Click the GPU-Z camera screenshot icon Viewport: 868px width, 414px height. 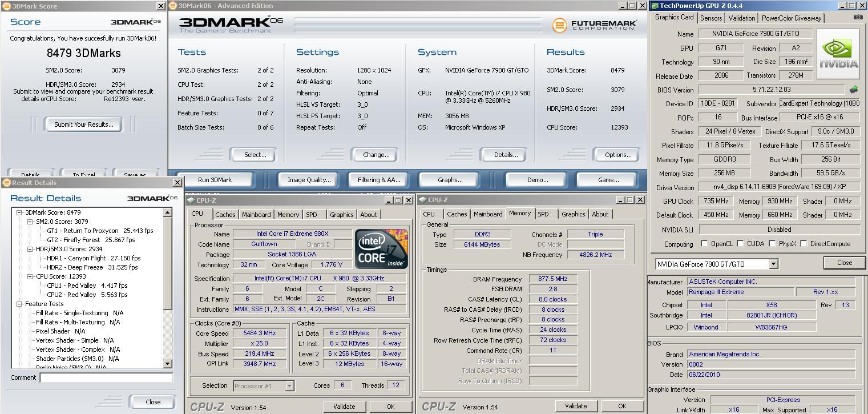pyautogui.click(x=858, y=17)
